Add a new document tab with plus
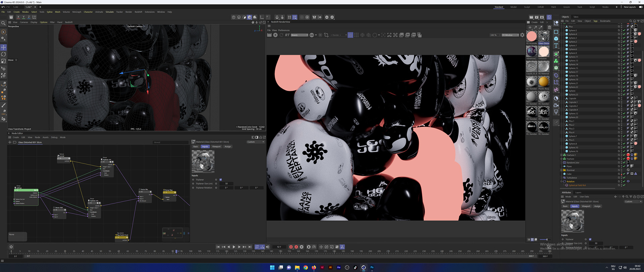The image size is (644, 272). [40, 7]
